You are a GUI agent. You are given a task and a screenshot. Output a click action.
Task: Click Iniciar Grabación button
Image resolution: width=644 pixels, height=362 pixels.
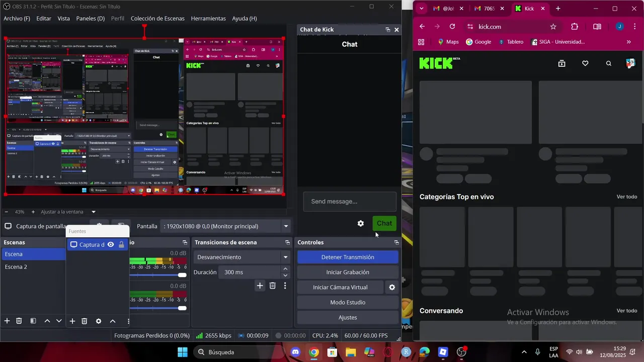[x=348, y=272]
